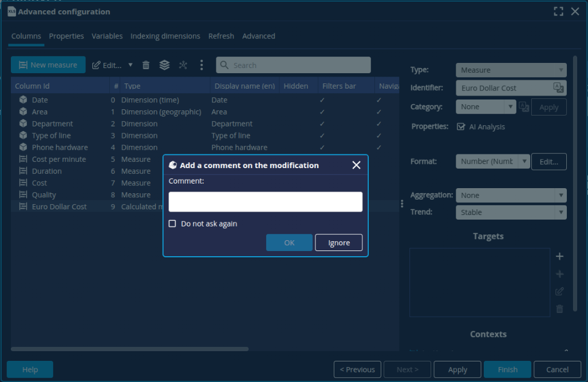Open the Aggregation dropdown
Viewport: 588px width, 382px height.
click(511, 195)
